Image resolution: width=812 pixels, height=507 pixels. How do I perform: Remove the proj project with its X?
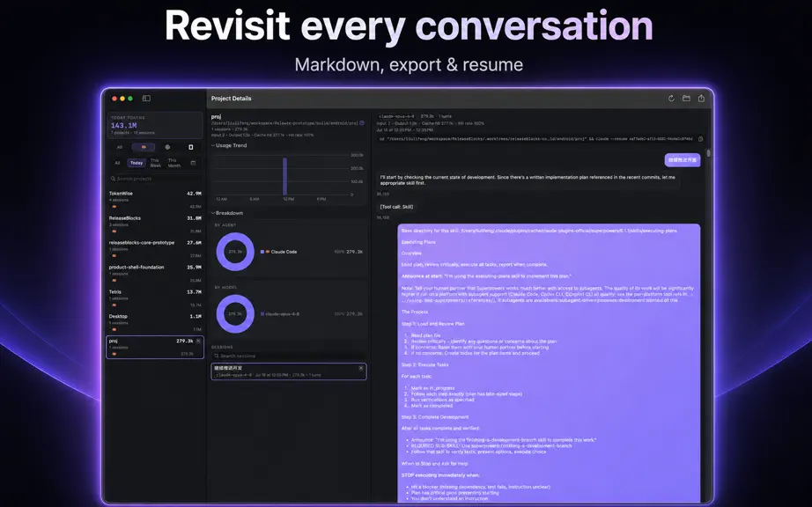(x=198, y=341)
